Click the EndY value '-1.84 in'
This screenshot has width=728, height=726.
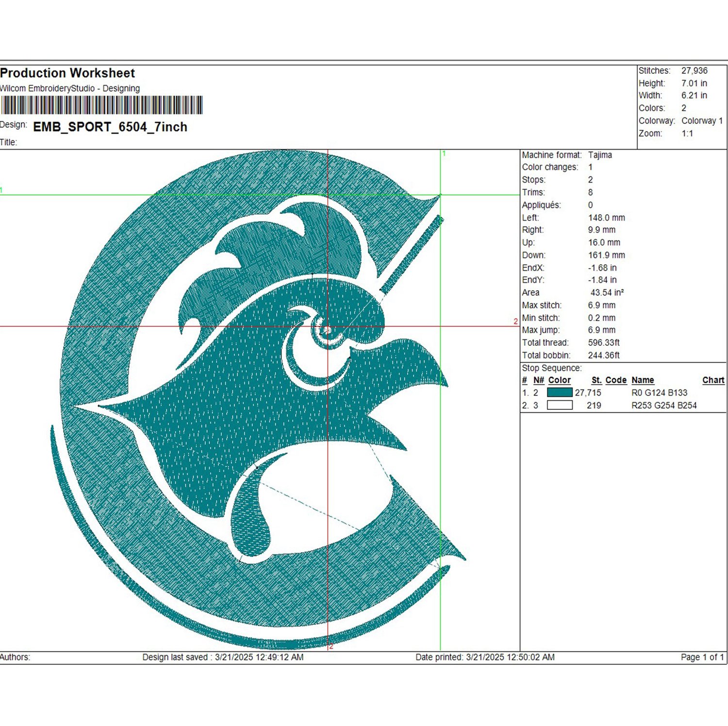(x=602, y=280)
